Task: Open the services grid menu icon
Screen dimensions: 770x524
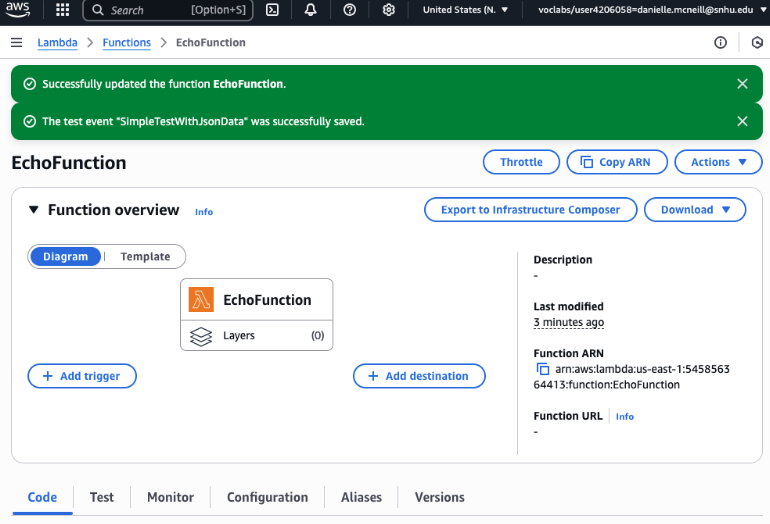Action: point(62,10)
